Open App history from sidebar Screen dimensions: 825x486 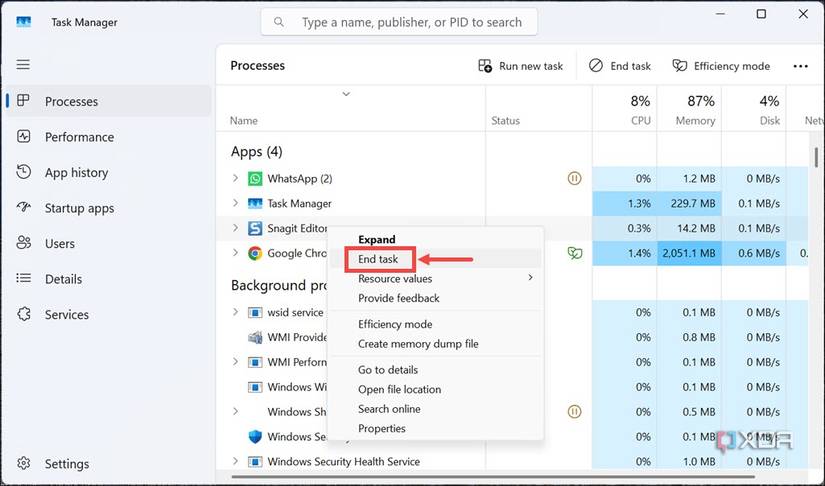pos(76,172)
